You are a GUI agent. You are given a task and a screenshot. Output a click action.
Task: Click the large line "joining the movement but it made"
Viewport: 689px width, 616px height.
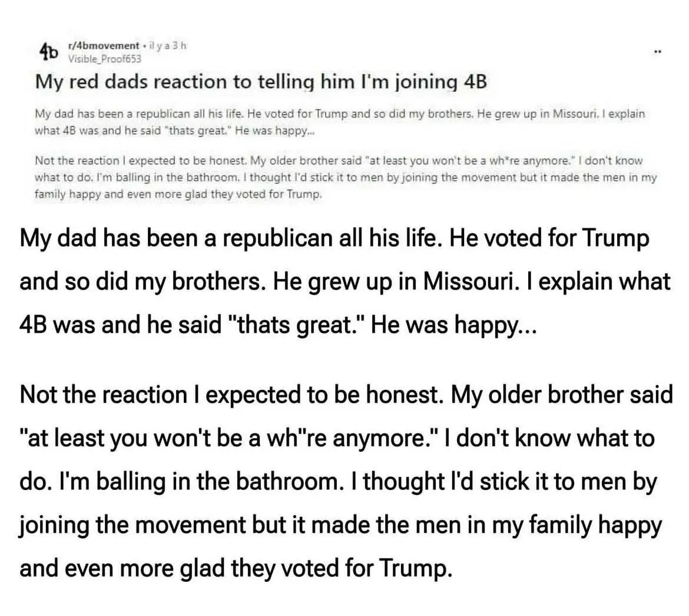pyautogui.click(x=340, y=525)
